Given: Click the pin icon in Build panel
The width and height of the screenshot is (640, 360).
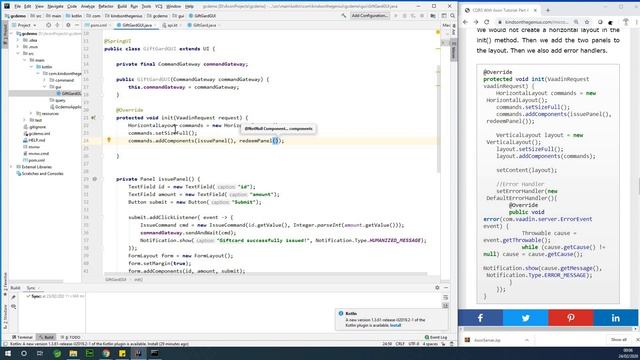Looking at the screenshot, I should (13, 297).
